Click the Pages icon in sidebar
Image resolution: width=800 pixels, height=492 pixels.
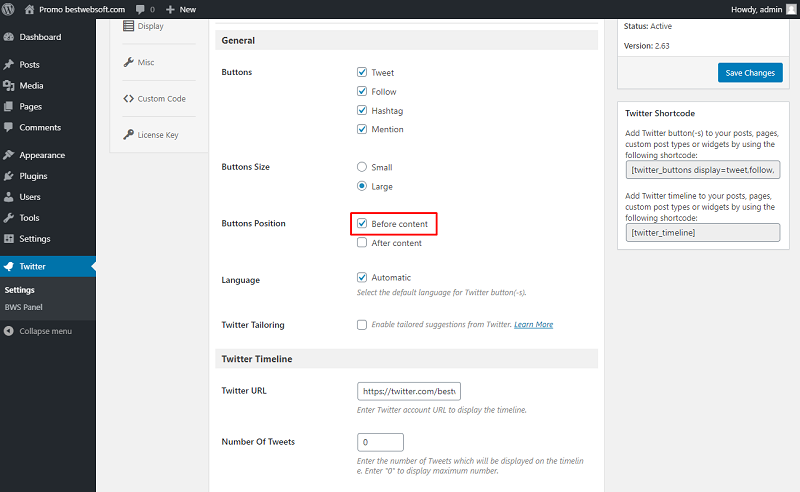[x=9, y=106]
